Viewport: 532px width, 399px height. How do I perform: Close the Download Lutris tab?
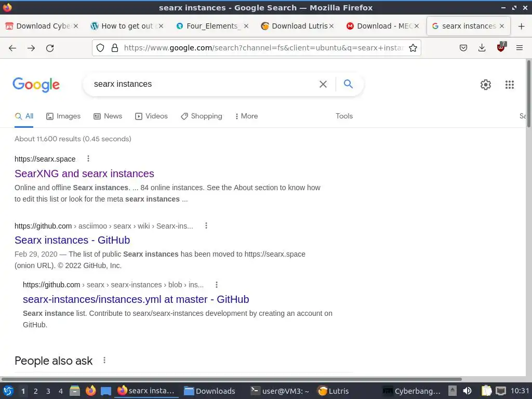[x=331, y=26]
